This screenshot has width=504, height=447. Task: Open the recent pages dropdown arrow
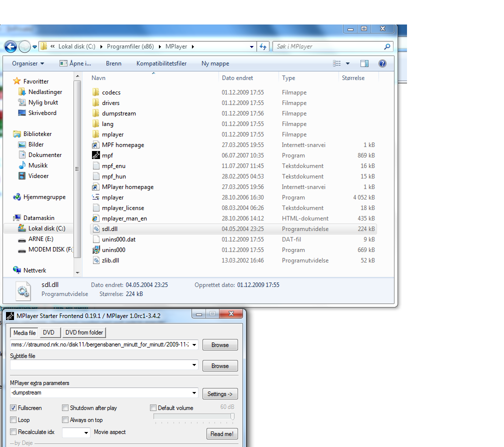[34, 47]
